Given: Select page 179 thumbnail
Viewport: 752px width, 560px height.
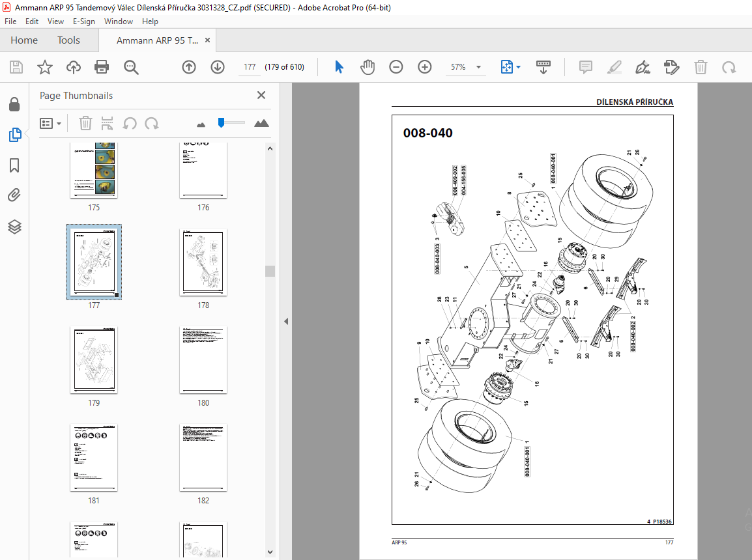Looking at the screenshot, I should tap(94, 359).
